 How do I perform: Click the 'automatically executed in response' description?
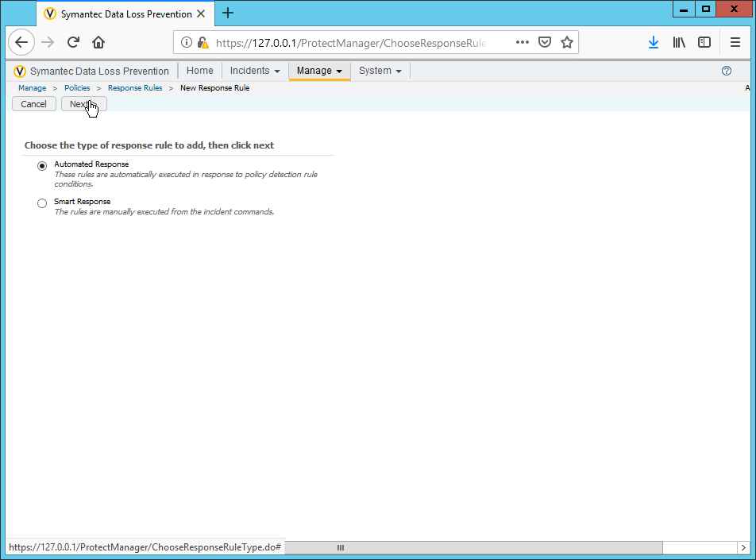click(x=186, y=179)
